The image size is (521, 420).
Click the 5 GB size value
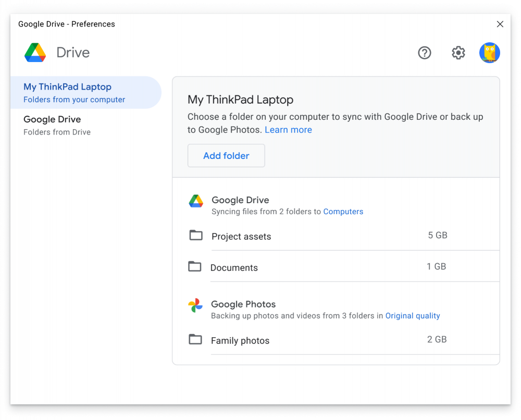click(x=437, y=235)
